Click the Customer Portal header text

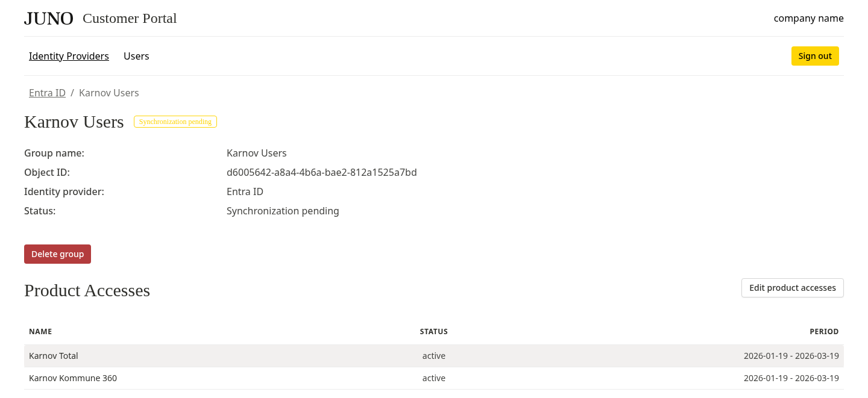130,19
